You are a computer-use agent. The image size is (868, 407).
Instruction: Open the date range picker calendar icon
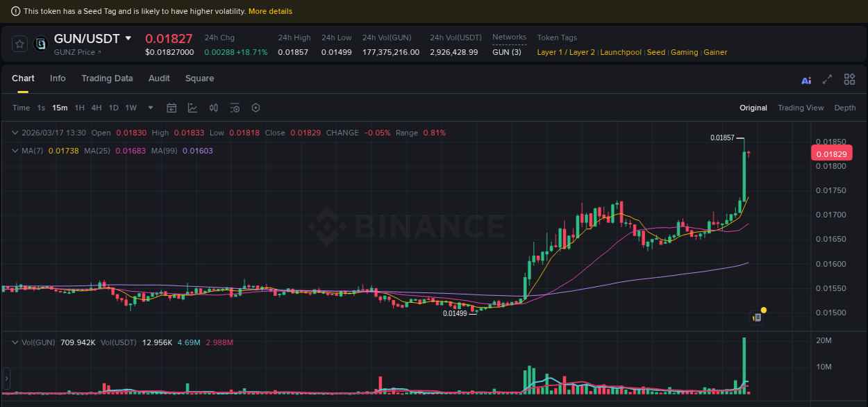point(172,108)
